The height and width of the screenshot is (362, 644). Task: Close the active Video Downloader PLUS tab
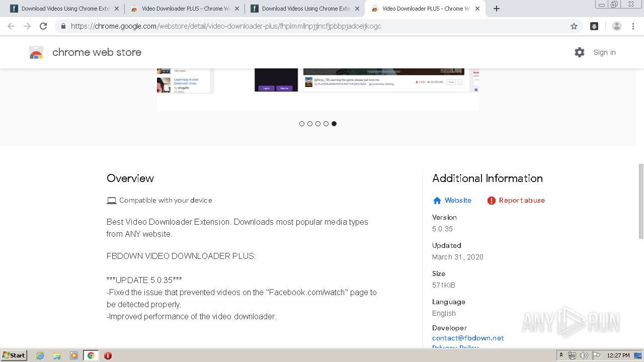(477, 9)
